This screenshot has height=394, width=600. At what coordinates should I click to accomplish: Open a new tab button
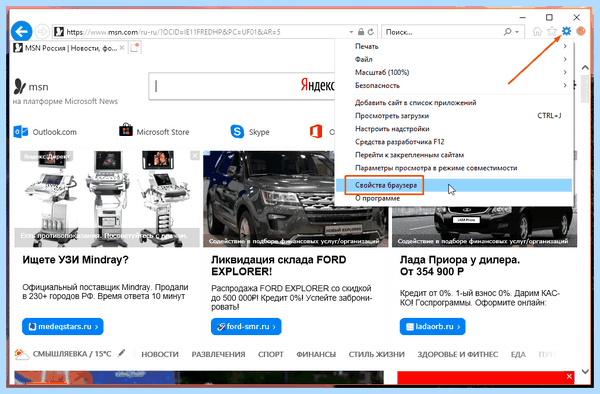(x=135, y=48)
